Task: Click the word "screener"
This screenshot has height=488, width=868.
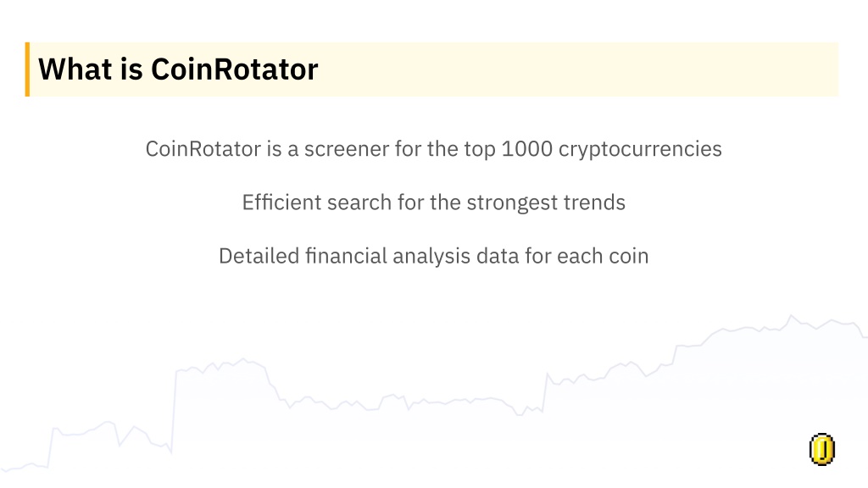Action: pyautogui.click(x=347, y=149)
